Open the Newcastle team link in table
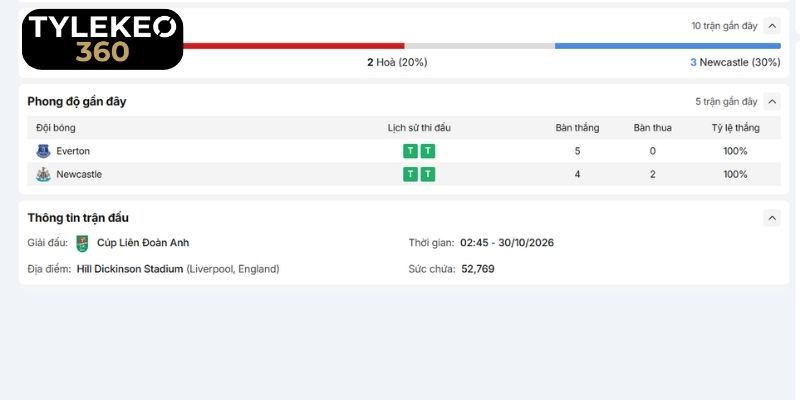 click(x=79, y=174)
